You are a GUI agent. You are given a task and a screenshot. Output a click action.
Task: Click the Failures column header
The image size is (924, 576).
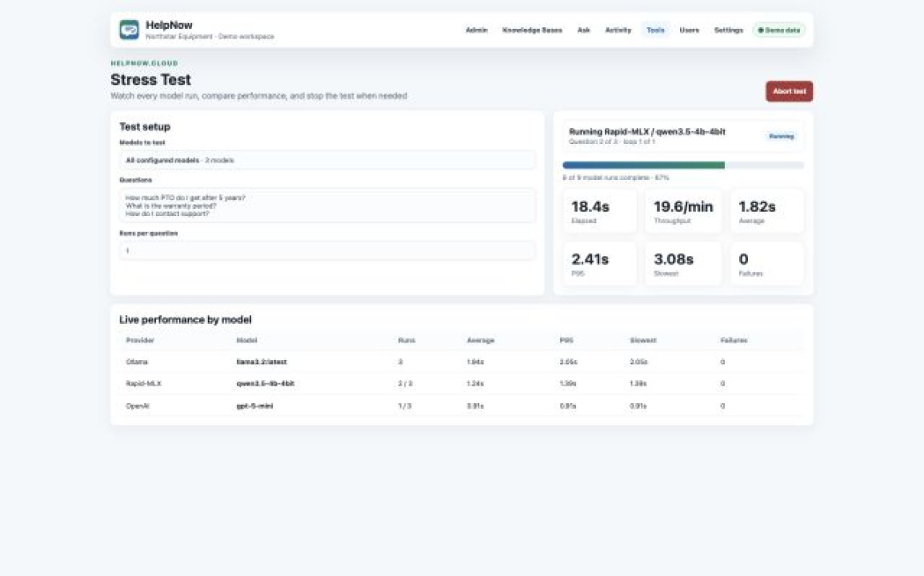734,340
